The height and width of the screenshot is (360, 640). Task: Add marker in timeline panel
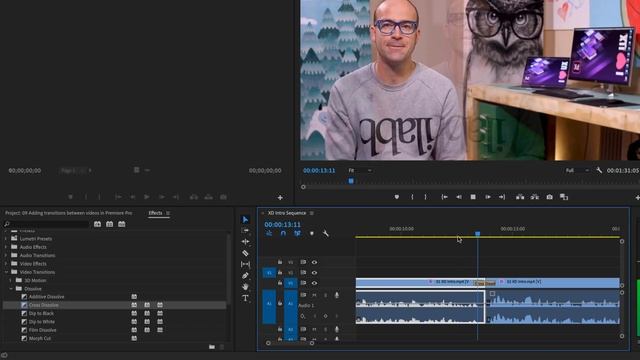[x=312, y=233]
